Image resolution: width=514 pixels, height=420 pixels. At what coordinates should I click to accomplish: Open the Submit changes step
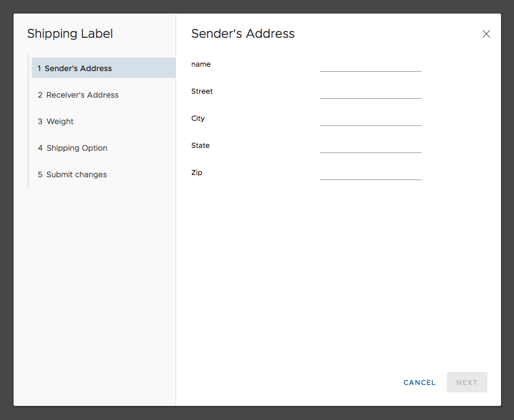(76, 174)
